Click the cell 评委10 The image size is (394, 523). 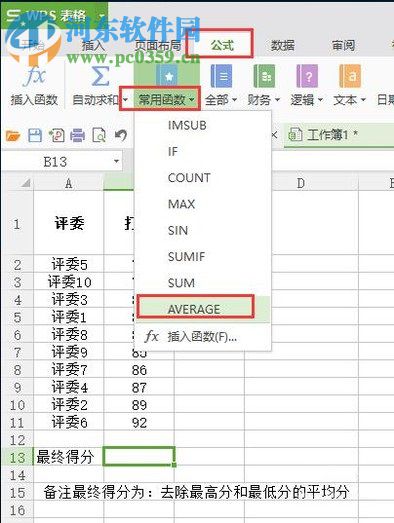click(68, 282)
